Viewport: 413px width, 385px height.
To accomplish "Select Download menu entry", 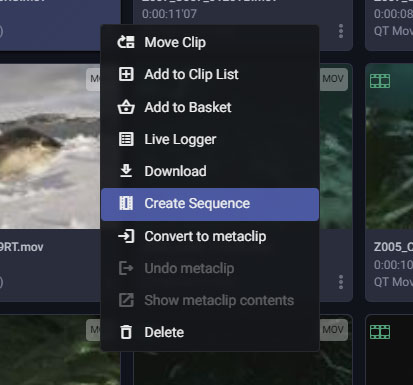I will click(210, 171).
